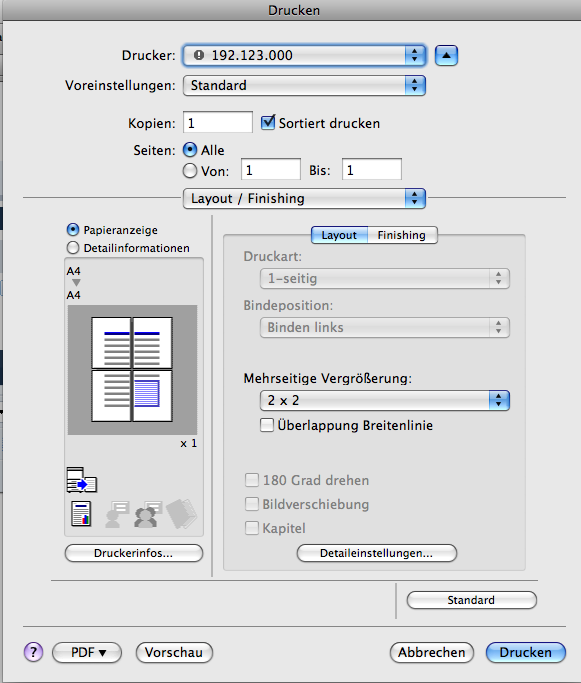Click the printer tray transfer icon
Screen dimensions: 581x683
pyautogui.click(x=82, y=480)
